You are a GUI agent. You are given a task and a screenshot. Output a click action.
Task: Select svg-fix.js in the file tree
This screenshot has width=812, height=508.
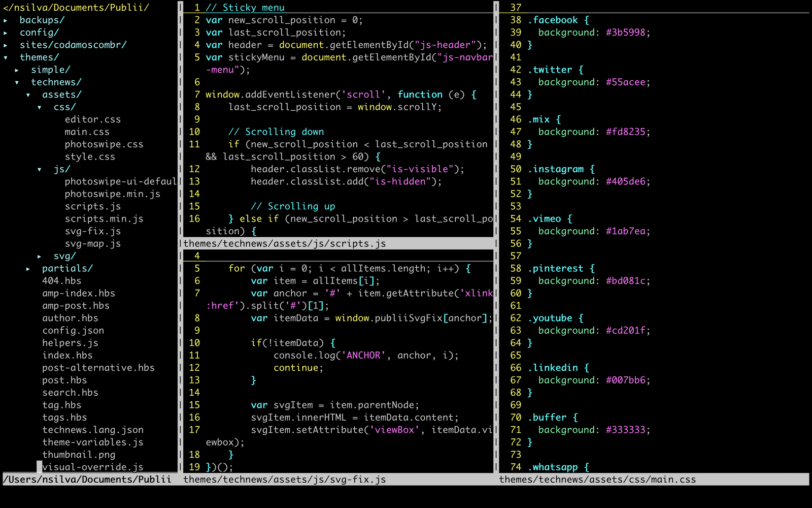point(92,231)
